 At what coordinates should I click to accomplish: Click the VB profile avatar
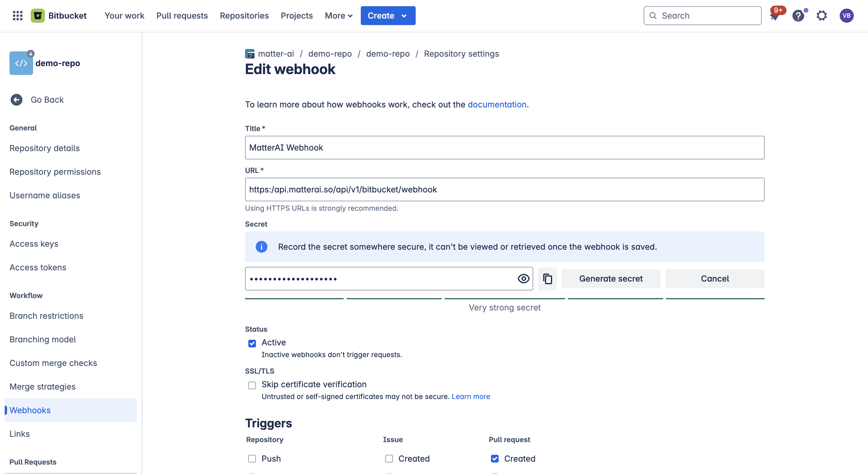pos(846,16)
